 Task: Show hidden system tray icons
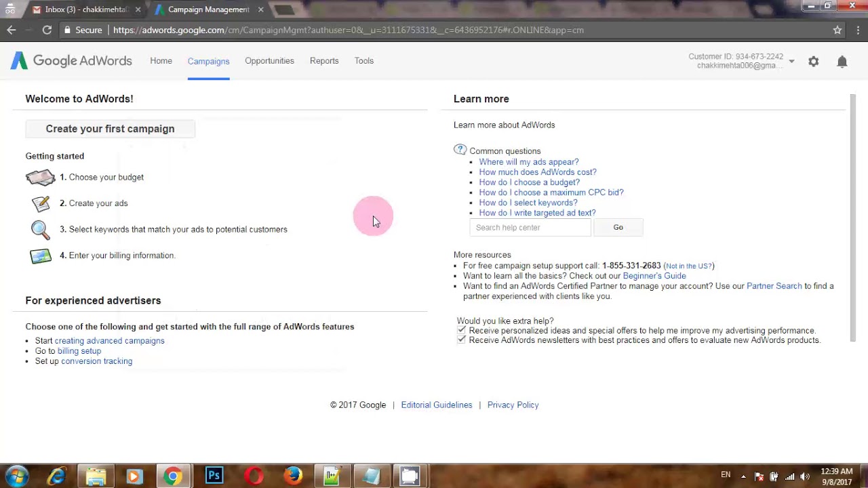pos(743,476)
